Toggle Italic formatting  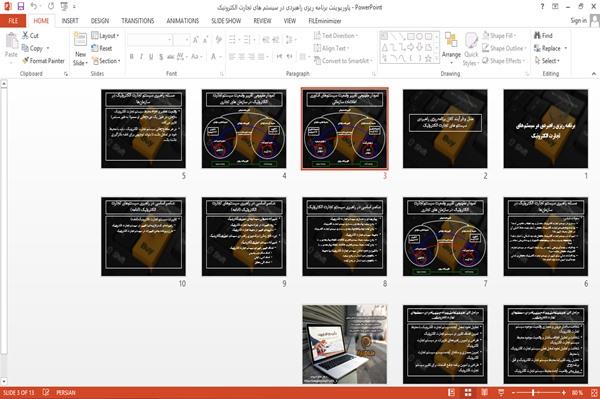[x=141, y=57]
